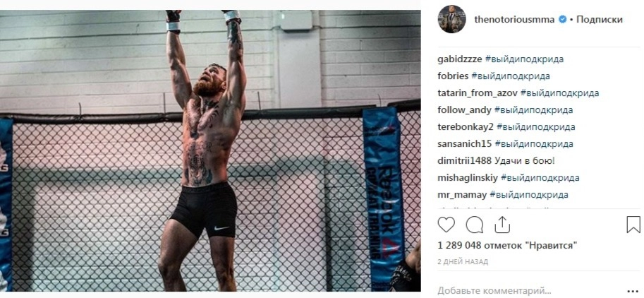Click the fighter photo in the post

pyautogui.click(x=210, y=151)
